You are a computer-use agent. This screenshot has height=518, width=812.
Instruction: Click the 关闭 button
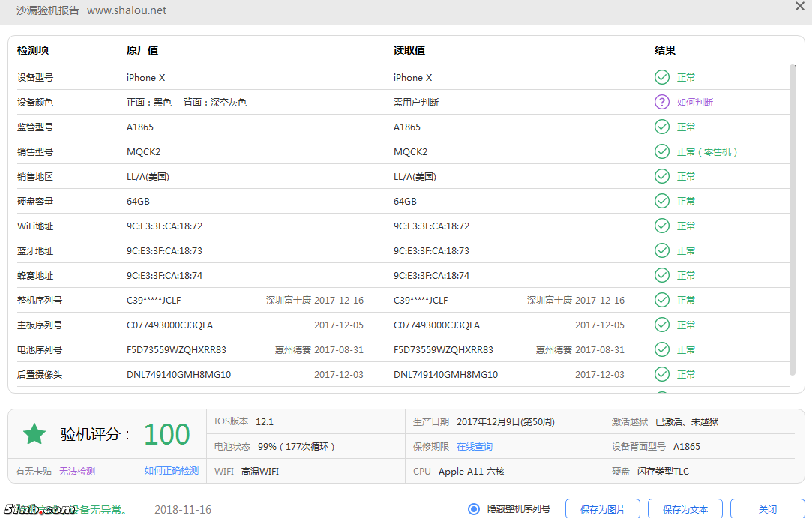tap(768, 509)
